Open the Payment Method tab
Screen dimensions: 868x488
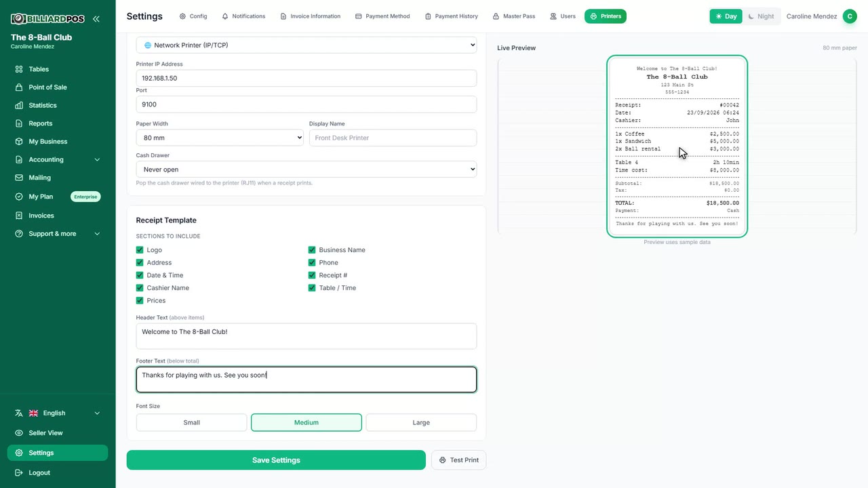pyautogui.click(x=382, y=16)
